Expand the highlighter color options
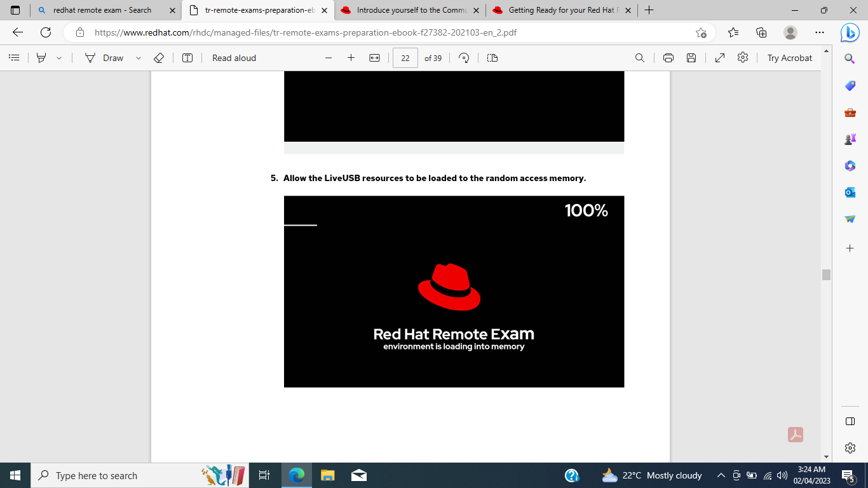Viewport: 868px width, 488px height. pos(58,58)
